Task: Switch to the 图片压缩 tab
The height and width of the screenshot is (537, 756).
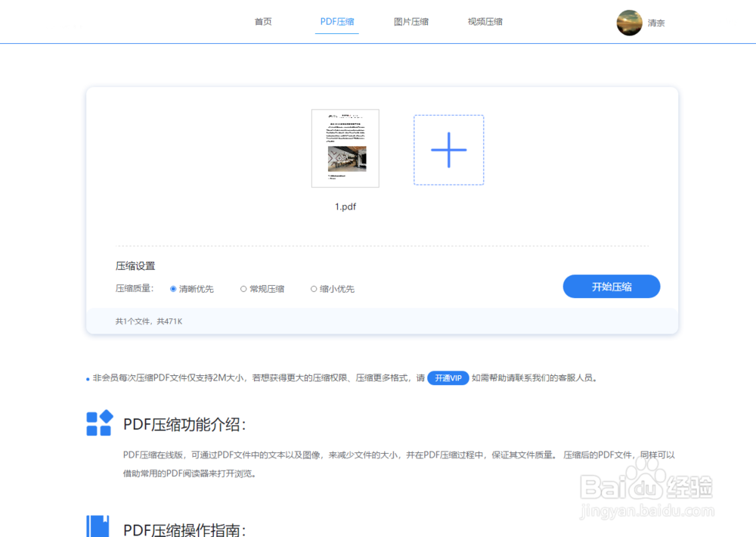Action: coord(411,21)
